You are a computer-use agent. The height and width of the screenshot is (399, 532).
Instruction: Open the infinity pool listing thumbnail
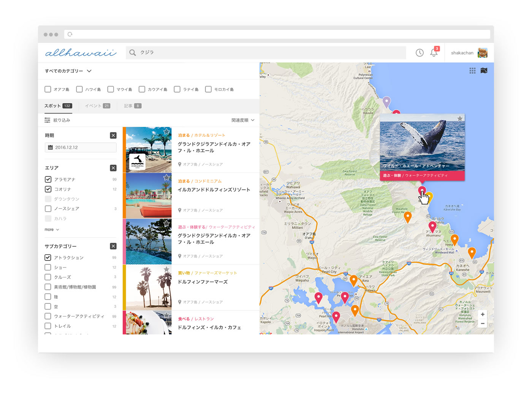click(149, 242)
